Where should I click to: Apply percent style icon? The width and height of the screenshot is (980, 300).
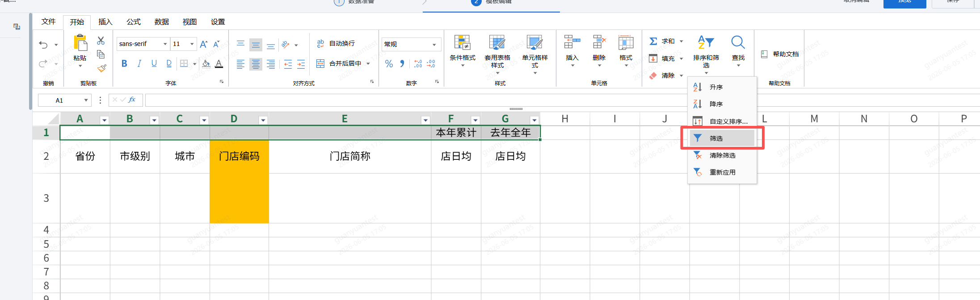[389, 64]
